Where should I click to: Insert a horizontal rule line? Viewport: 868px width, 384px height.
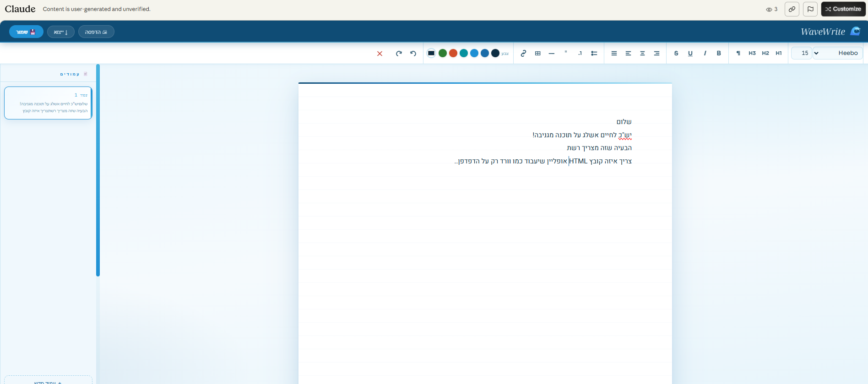coord(552,53)
